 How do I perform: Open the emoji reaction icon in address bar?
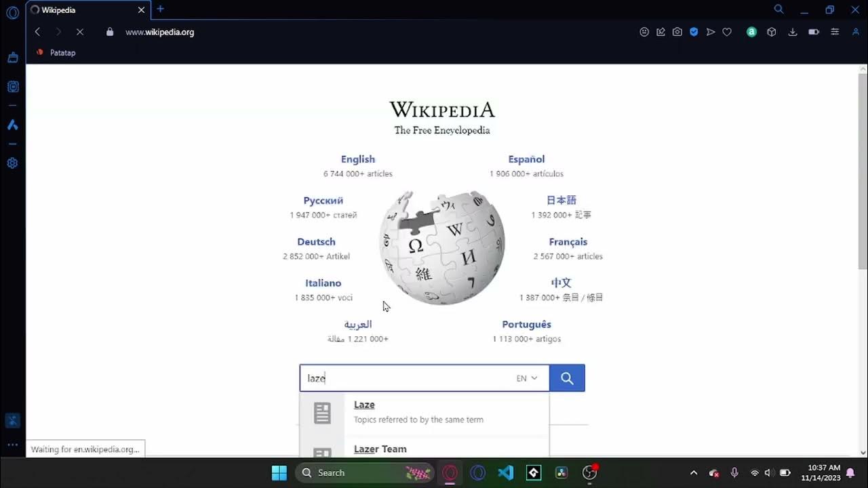[x=644, y=32]
